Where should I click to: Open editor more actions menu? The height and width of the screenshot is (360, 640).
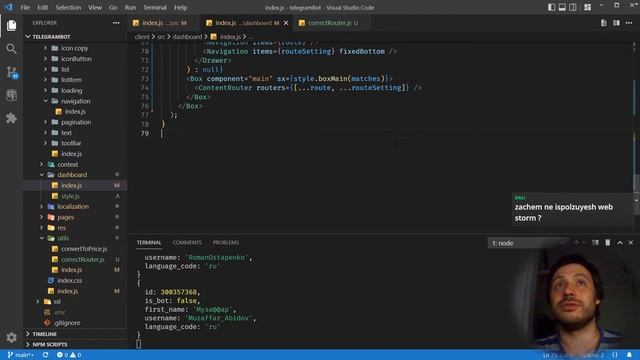[x=629, y=23]
